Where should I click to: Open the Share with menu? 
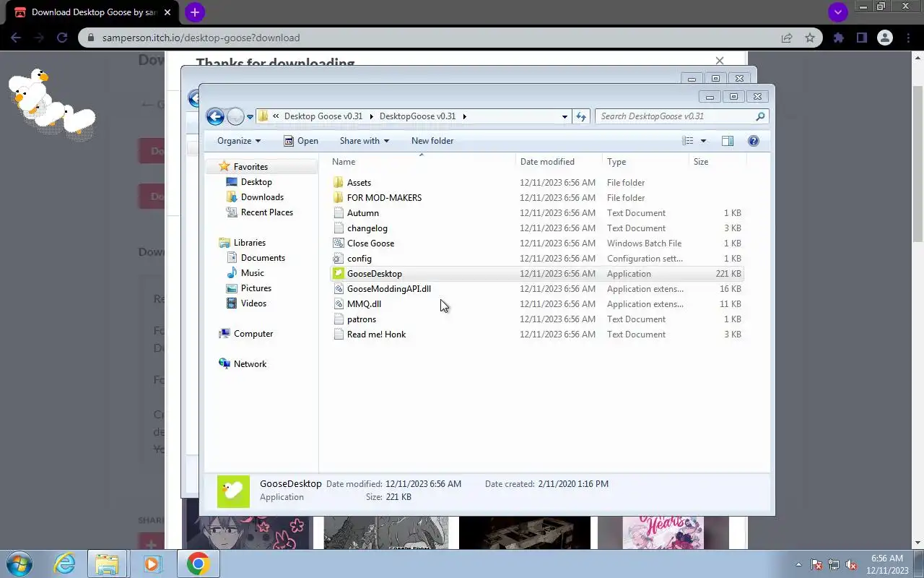[365, 141]
